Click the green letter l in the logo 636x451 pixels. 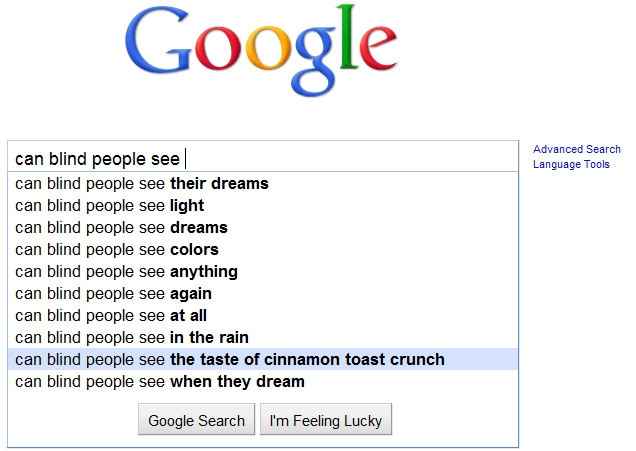coord(348,37)
